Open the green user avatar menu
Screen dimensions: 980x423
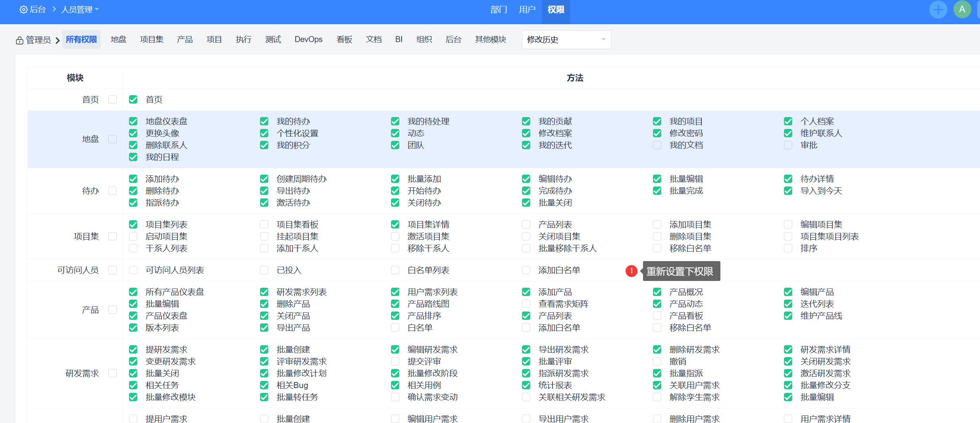(x=962, y=10)
